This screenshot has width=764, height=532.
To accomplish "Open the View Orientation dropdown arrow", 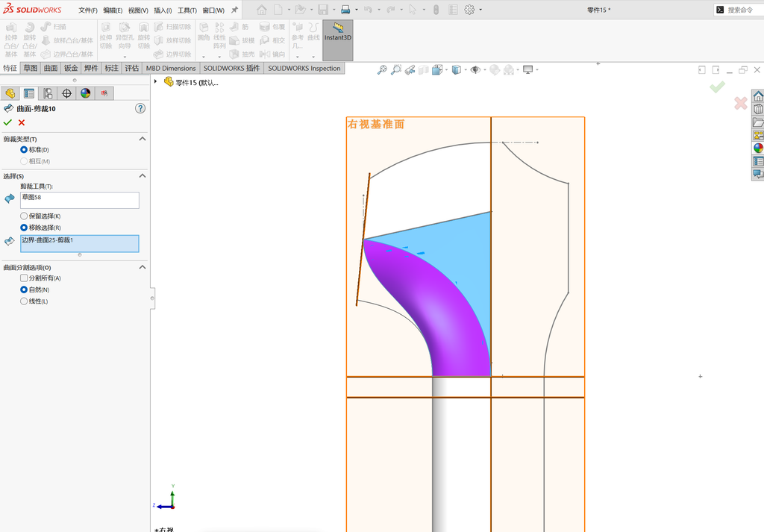I will 446,70.
